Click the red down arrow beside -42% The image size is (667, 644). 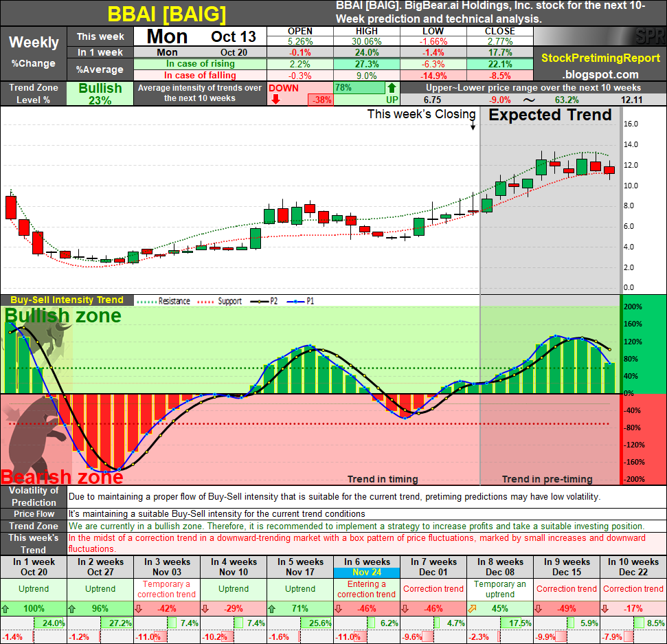(139, 609)
